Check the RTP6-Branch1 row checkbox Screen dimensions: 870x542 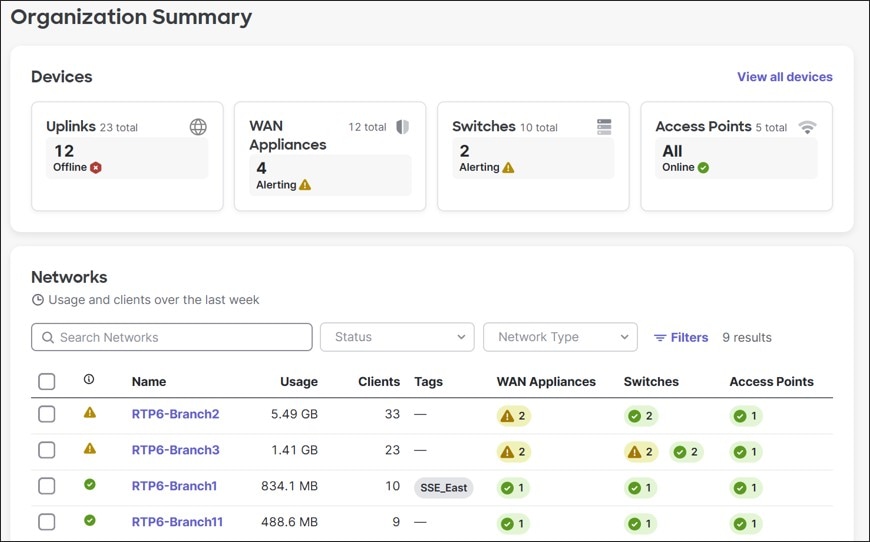(x=47, y=486)
